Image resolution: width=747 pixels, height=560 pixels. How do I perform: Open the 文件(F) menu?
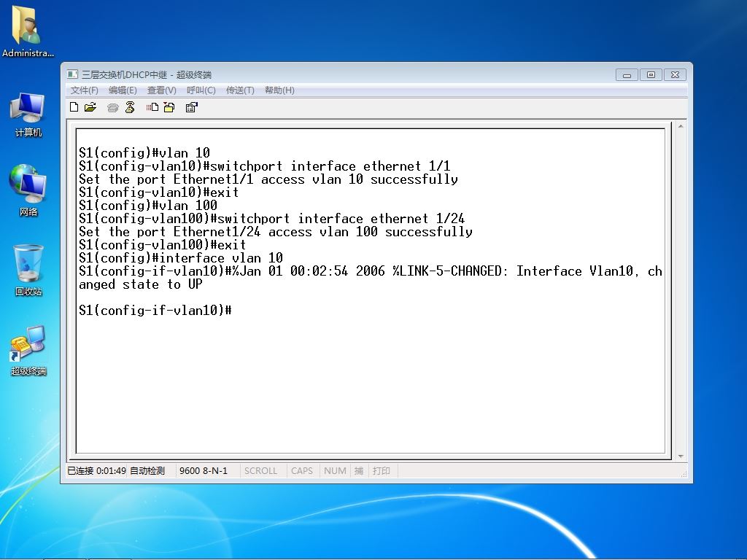[85, 90]
